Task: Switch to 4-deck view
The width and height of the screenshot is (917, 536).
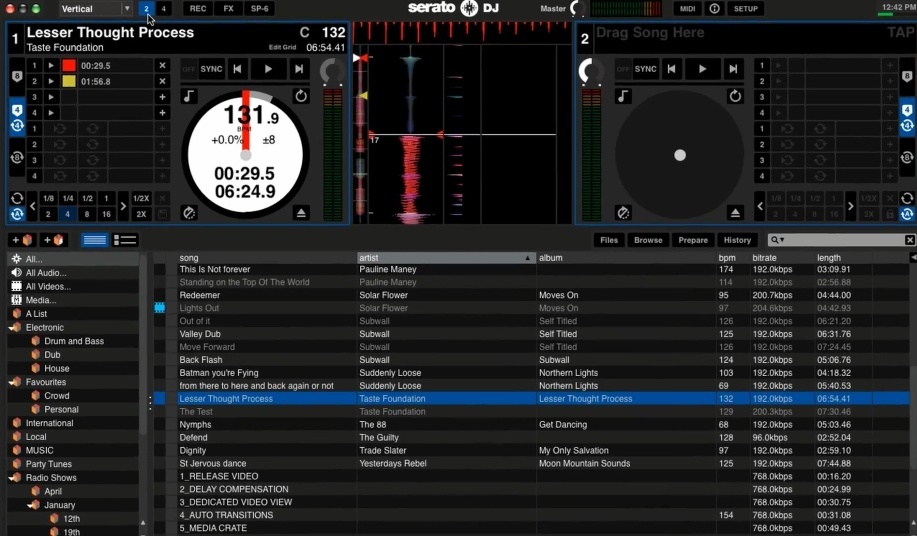Action: coord(164,9)
